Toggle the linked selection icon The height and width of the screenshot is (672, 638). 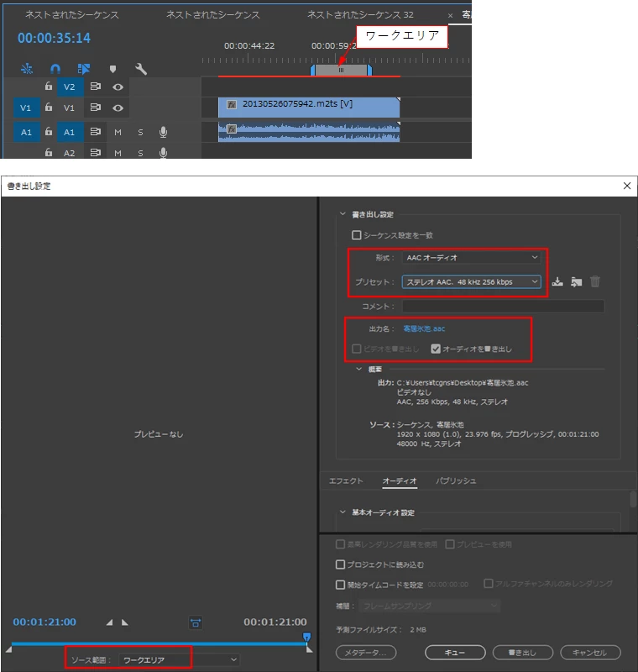(83, 69)
